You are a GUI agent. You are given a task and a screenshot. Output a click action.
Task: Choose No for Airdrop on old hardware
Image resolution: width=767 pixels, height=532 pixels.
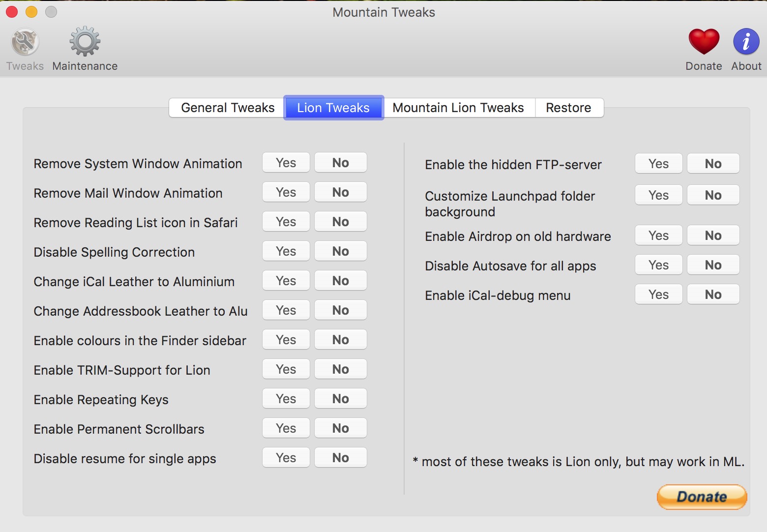[x=713, y=236]
